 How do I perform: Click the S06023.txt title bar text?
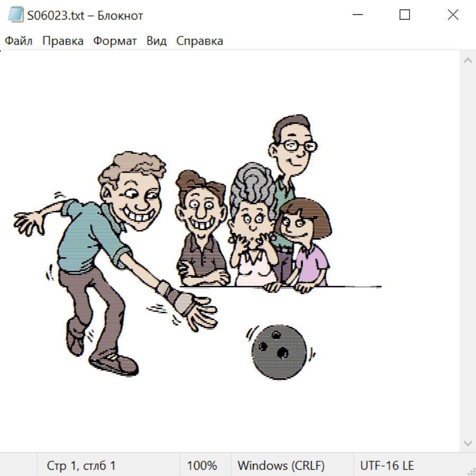[85, 15]
